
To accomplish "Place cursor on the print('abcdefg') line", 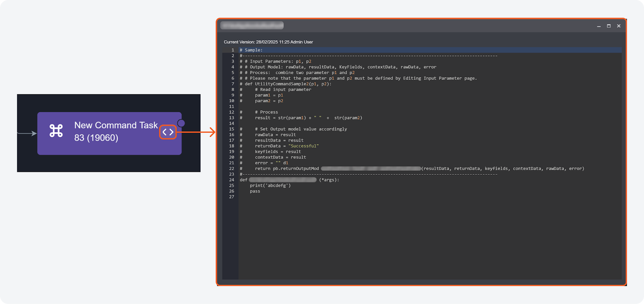I will pyautogui.click(x=270, y=186).
